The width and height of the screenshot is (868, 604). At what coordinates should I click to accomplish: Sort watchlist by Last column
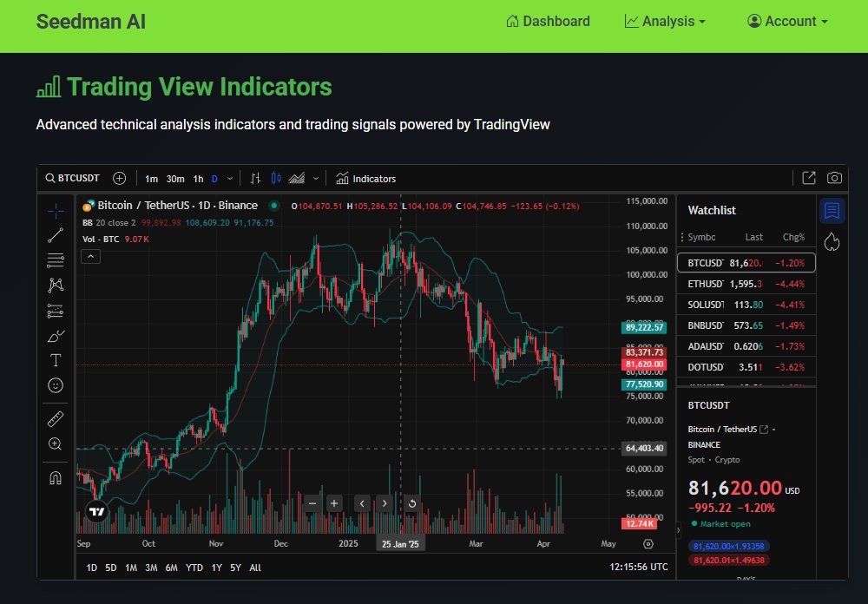click(754, 237)
